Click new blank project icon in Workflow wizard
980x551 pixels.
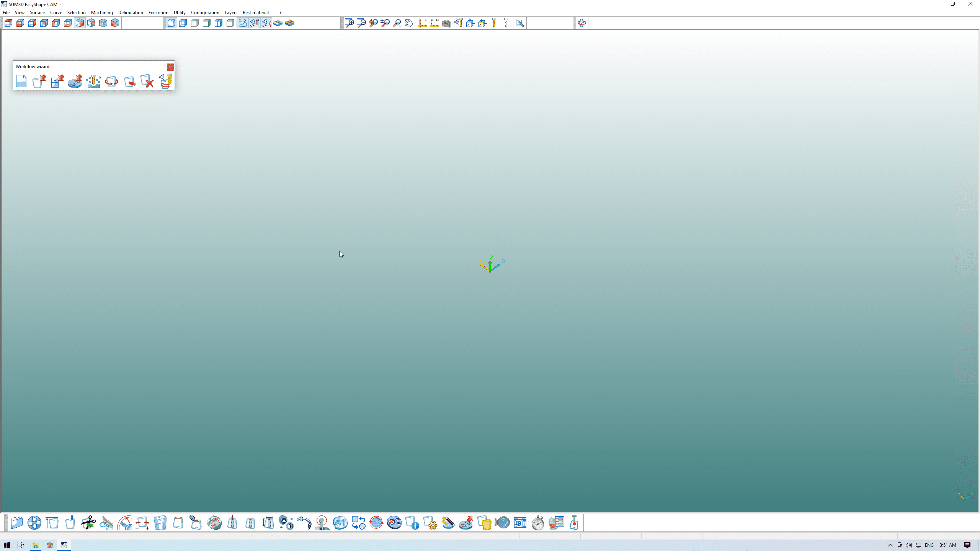(x=21, y=81)
